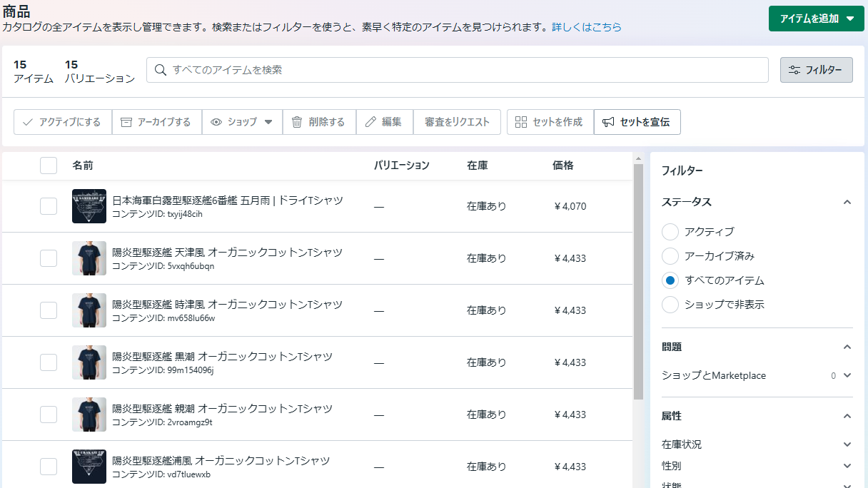The image size is (868, 488).
Task: Collapse the ステータス filter section
Action: pyautogui.click(x=847, y=202)
